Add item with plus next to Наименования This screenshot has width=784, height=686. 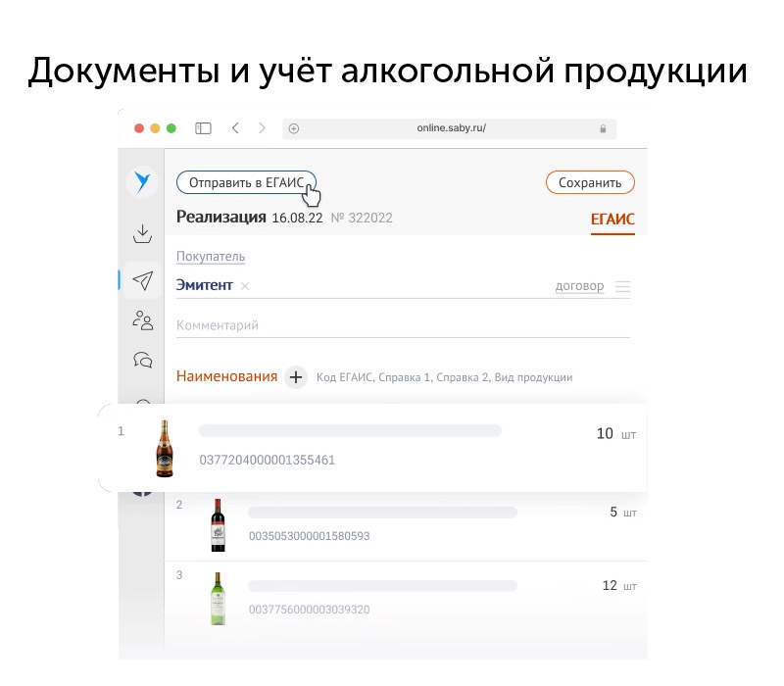[296, 377]
